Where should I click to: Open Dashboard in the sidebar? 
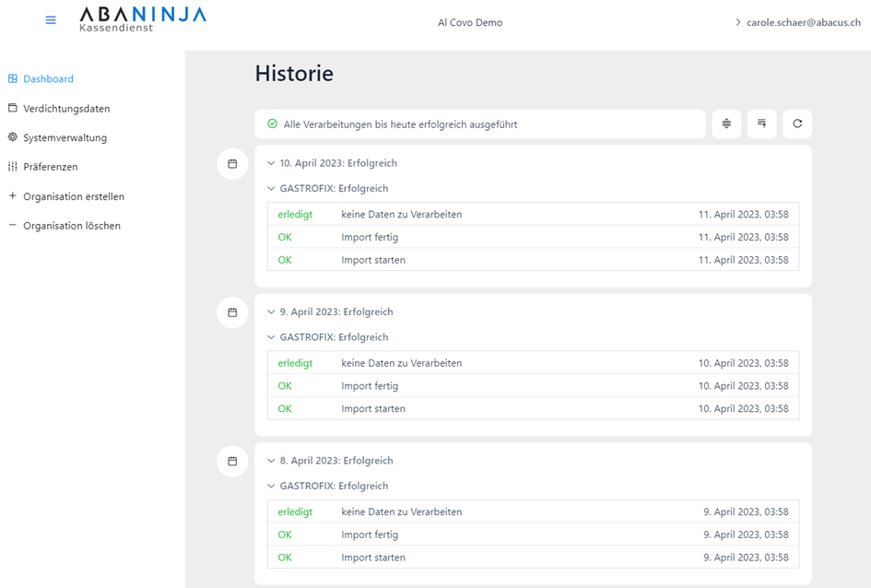pos(48,79)
